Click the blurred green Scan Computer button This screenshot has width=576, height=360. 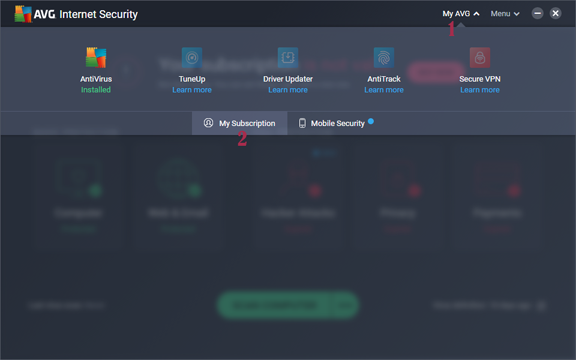(288, 305)
